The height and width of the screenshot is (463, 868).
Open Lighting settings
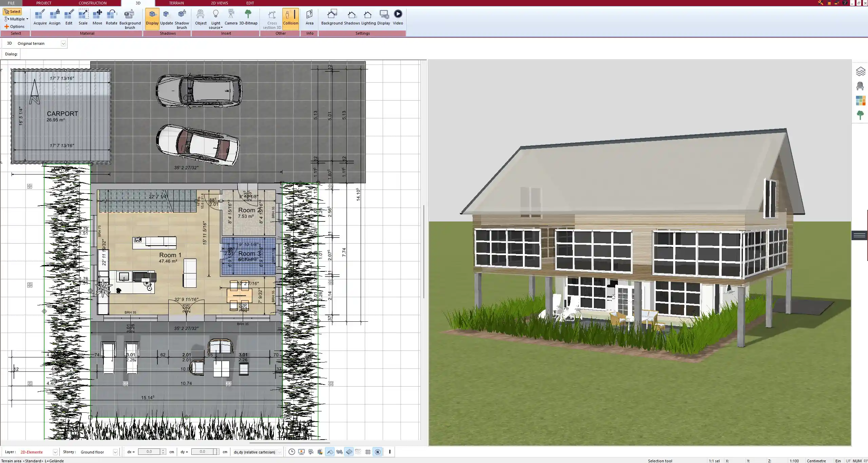click(368, 17)
